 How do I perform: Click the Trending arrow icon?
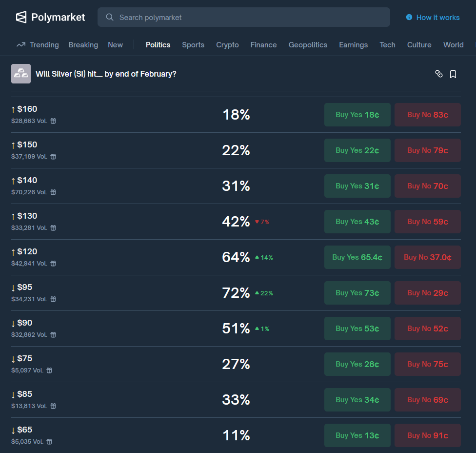(x=20, y=44)
